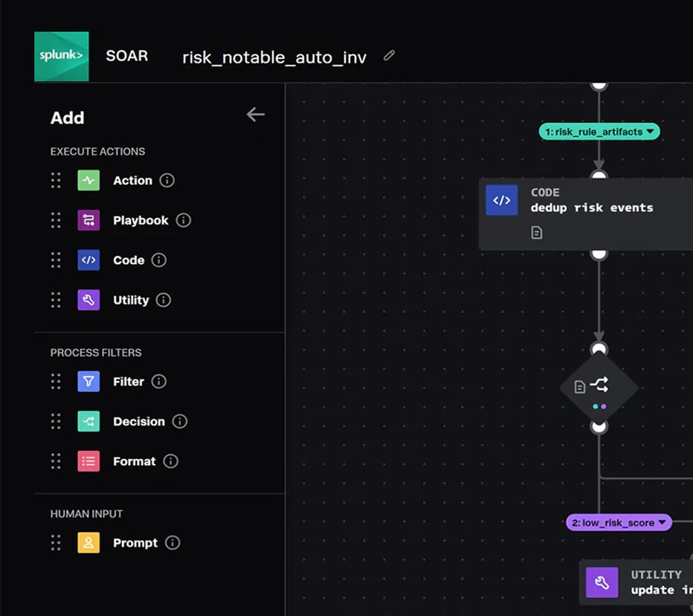
Task: Click the Decision process icon
Action: tap(89, 421)
